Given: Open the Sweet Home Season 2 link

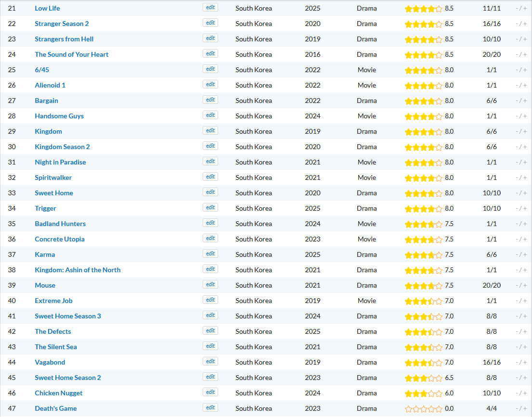Looking at the screenshot, I should 68,378.
